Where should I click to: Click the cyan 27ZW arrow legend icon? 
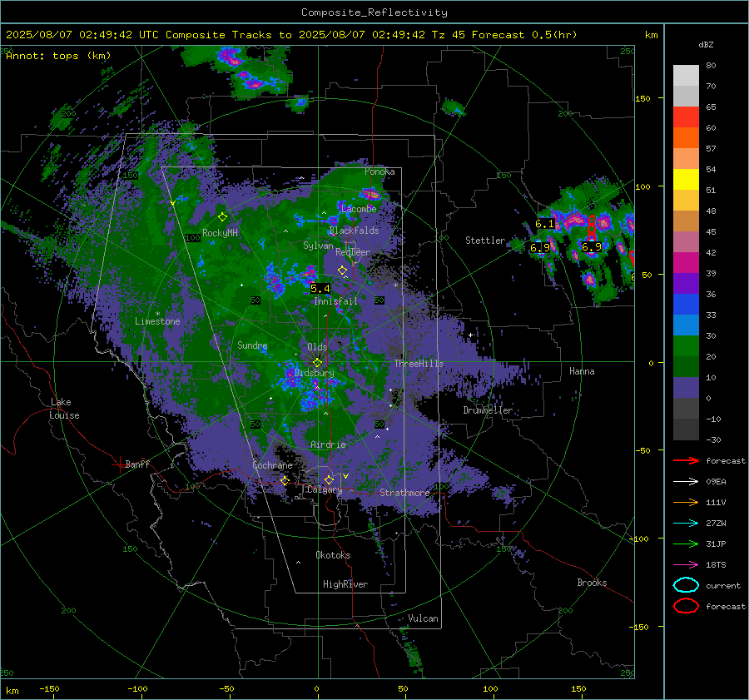686,524
